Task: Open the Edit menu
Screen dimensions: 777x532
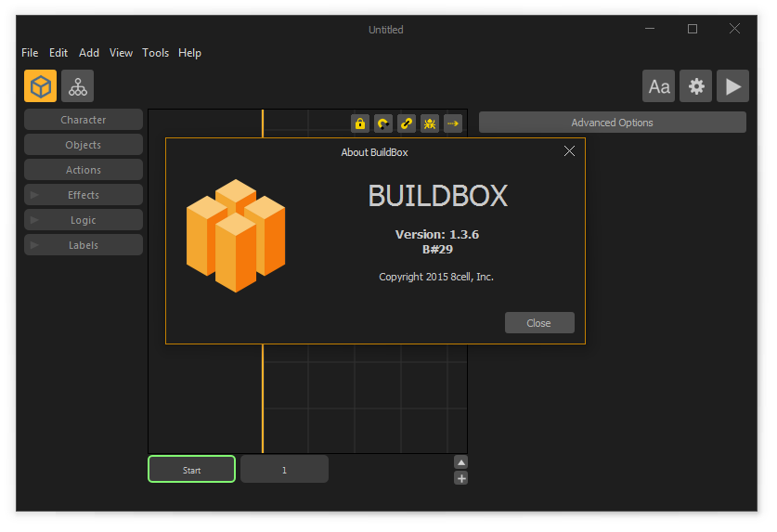Action: coord(58,53)
